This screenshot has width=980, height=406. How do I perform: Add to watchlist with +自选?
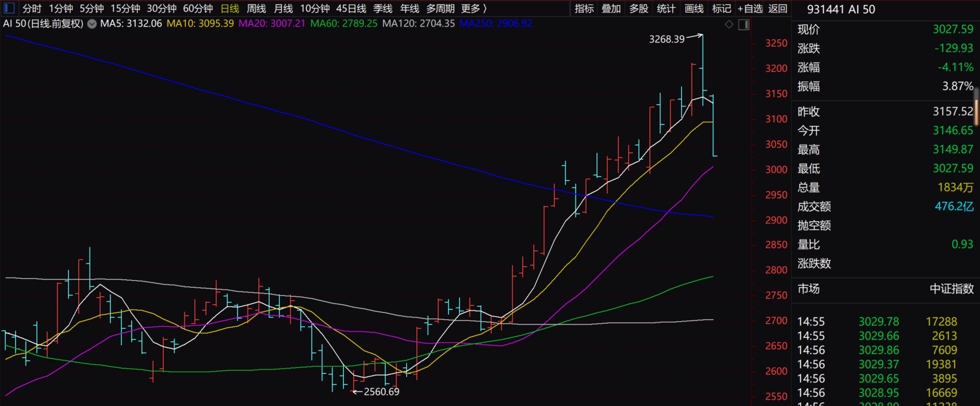pos(750,9)
